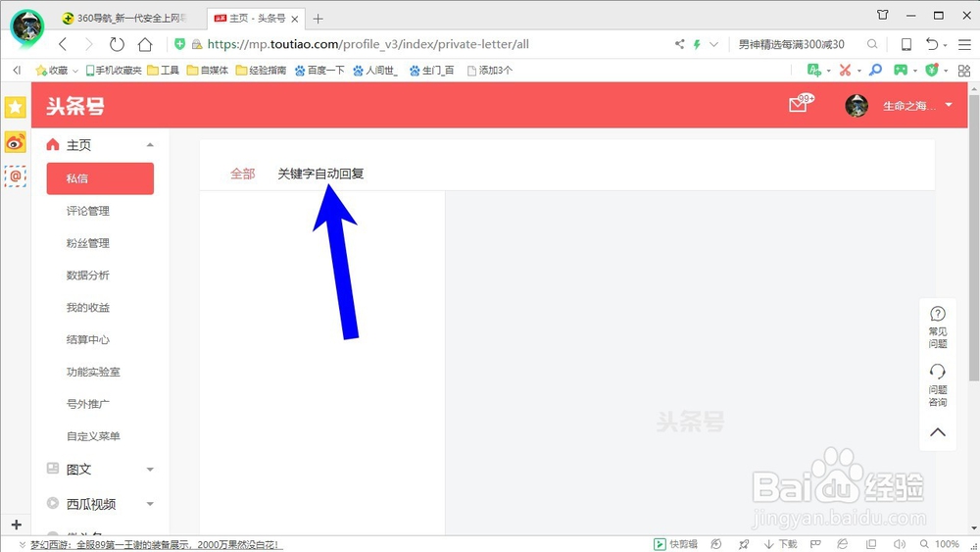Open the 经验指南 bookmark folder

pos(262,70)
